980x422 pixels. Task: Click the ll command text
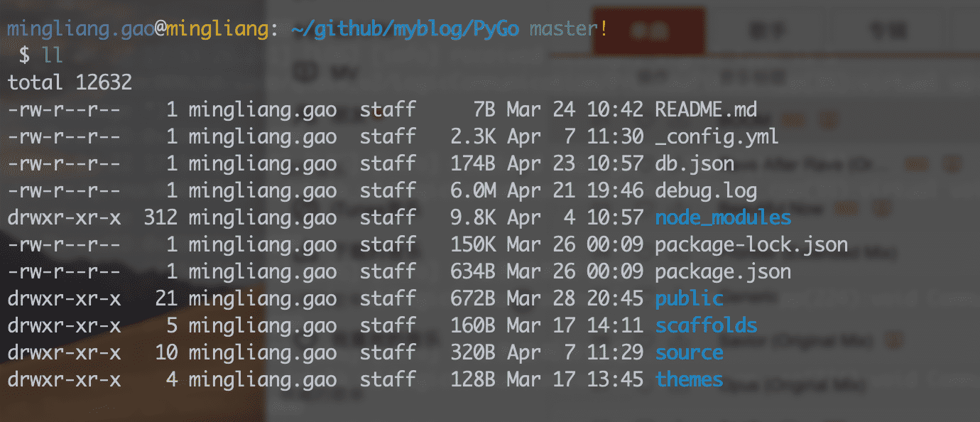pyautogui.click(x=53, y=56)
